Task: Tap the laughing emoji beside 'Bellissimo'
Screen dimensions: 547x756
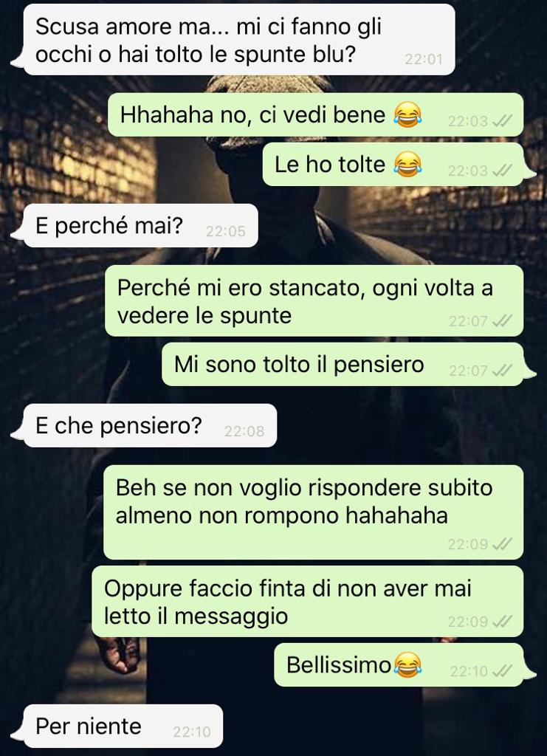Action: [x=407, y=664]
